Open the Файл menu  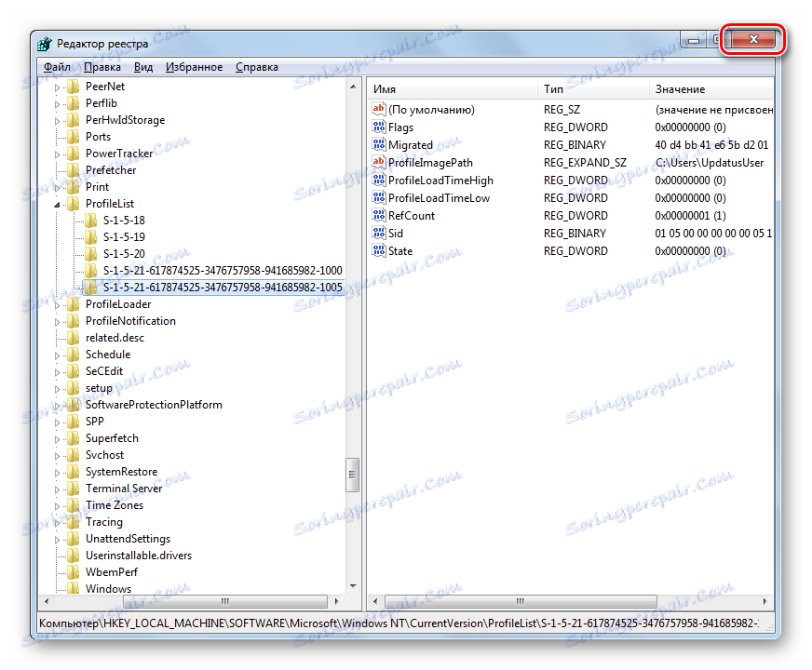pyautogui.click(x=57, y=67)
